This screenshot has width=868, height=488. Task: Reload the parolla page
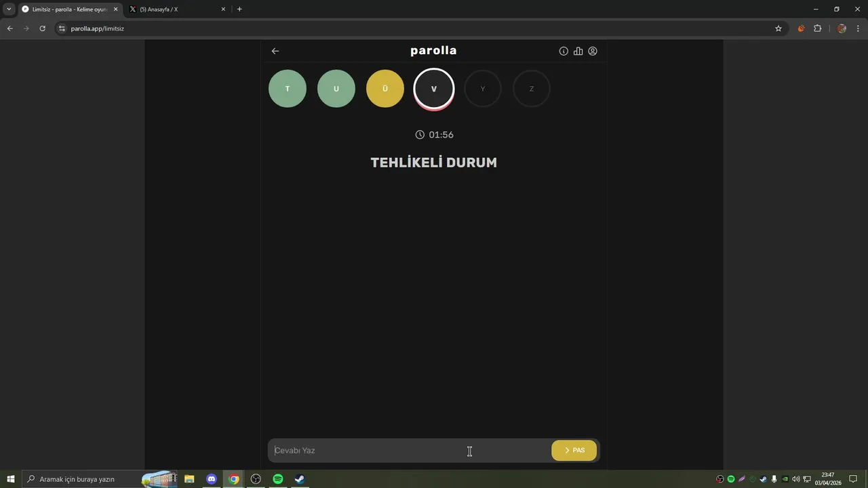click(x=43, y=28)
